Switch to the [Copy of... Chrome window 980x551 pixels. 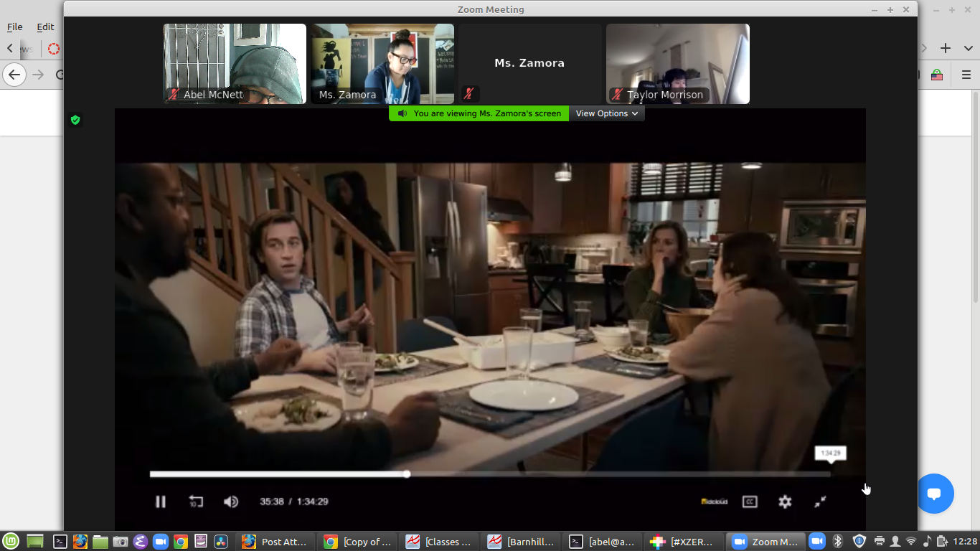pos(358,542)
